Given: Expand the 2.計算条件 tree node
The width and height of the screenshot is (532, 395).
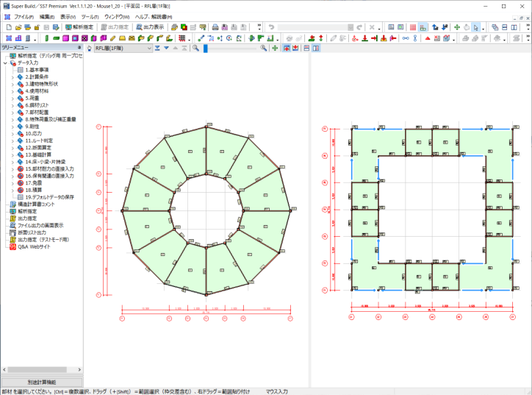Looking at the screenshot, I should (x=13, y=77).
